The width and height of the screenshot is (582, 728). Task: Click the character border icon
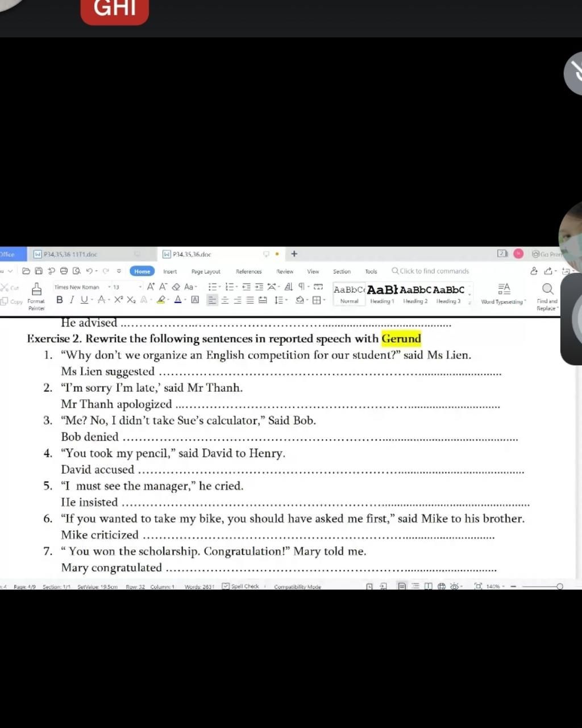coord(195,300)
